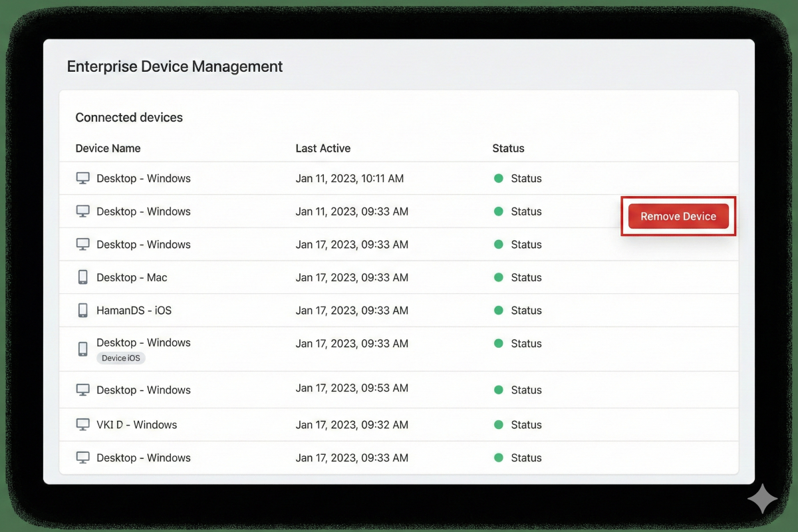Switch to the Connected devices section
Screen dimensions: 798x532
[x=128, y=117]
